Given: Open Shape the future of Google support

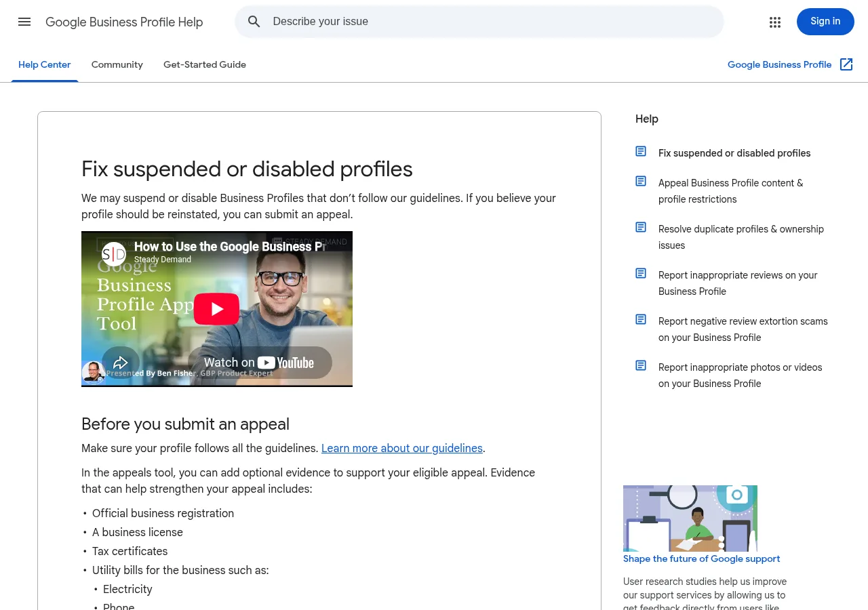Looking at the screenshot, I should click(x=702, y=559).
